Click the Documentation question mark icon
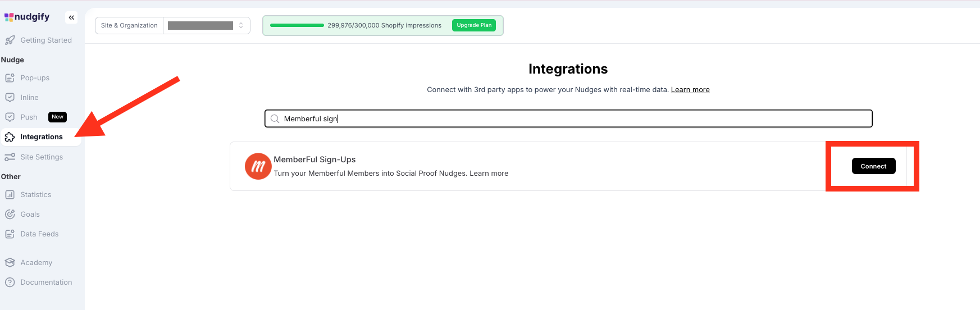Viewport: 980px width, 310px height. [10, 282]
